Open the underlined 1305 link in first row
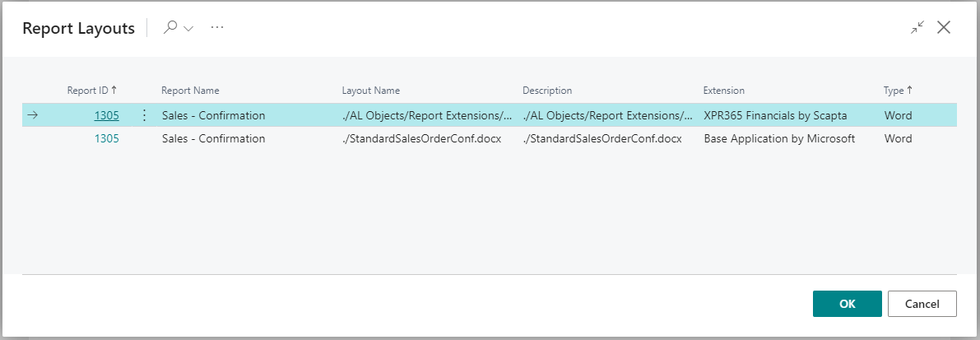Image resolution: width=980 pixels, height=340 pixels. [106, 115]
